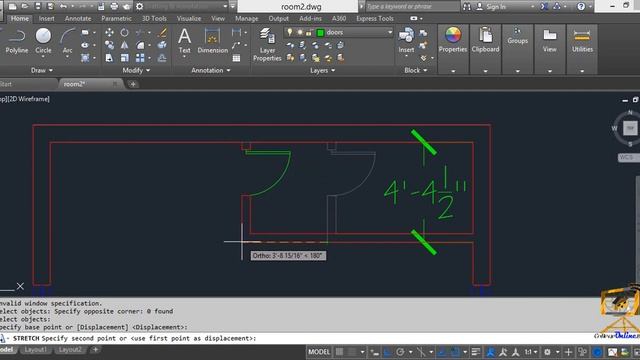Open the doors layer dropdown
This screenshot has height=360, width=640.
tap(390, 32)
